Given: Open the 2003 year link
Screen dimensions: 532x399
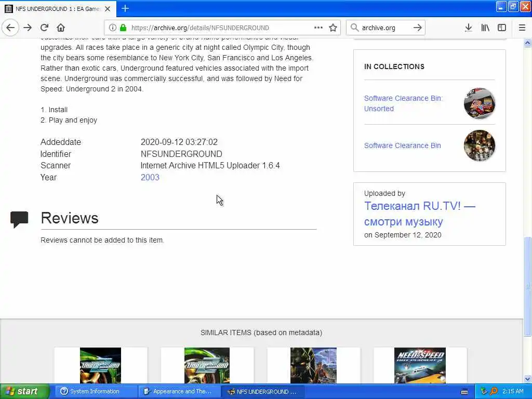Looking at the screenshot, I should 150,177.
